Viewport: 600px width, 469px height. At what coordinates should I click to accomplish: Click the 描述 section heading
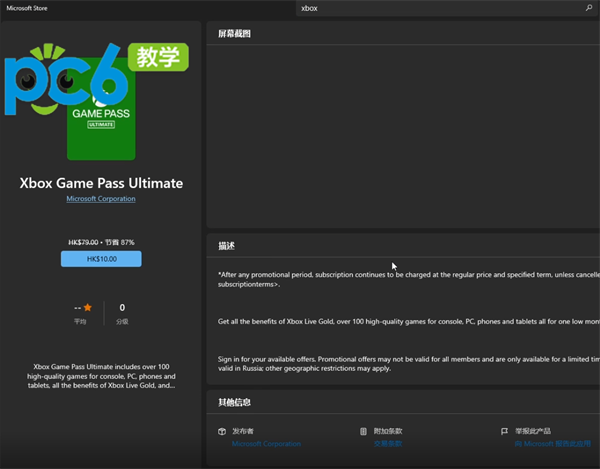[x=226, y=246]
